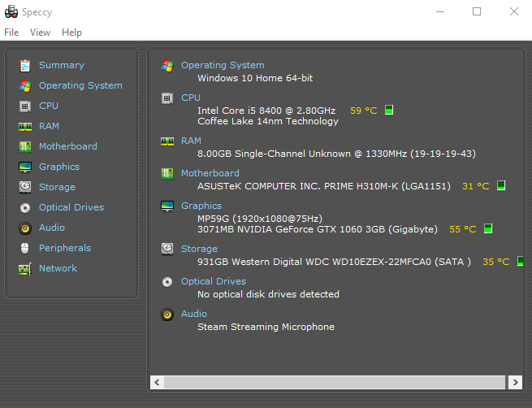The height and width of the screenshot is (408, 532).
Task: Select Summary in the sidebar
Action: 62,65
